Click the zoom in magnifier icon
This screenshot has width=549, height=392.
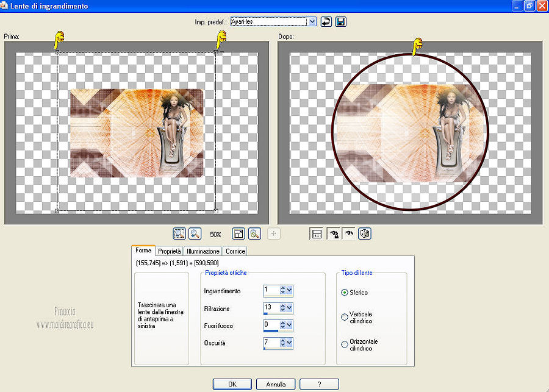point(195,233)
